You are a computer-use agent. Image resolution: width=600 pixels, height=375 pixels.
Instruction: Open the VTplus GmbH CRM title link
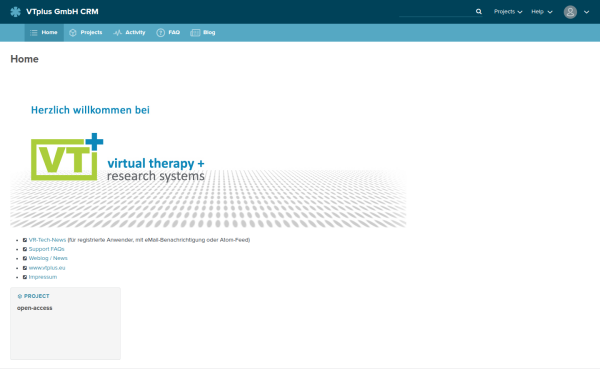tap(62, 12)
